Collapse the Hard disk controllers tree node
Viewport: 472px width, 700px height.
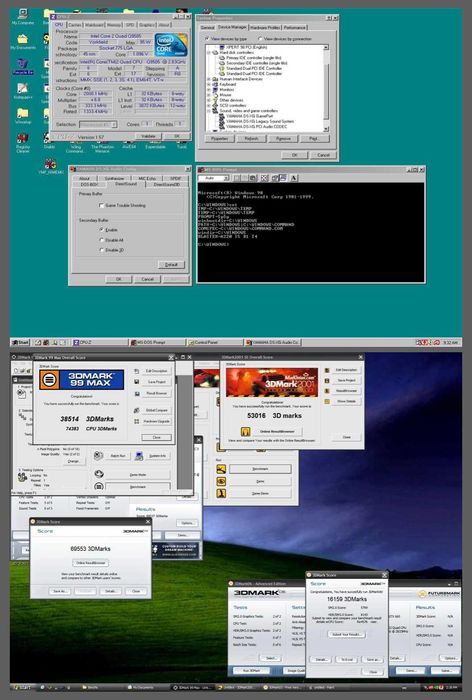[209, 53]
